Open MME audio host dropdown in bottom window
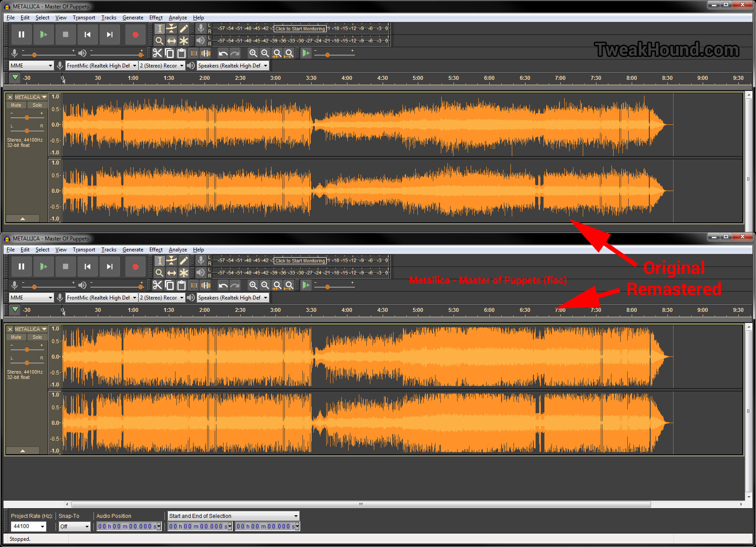Viewport: 756px width, 547px height. point(31,298)
